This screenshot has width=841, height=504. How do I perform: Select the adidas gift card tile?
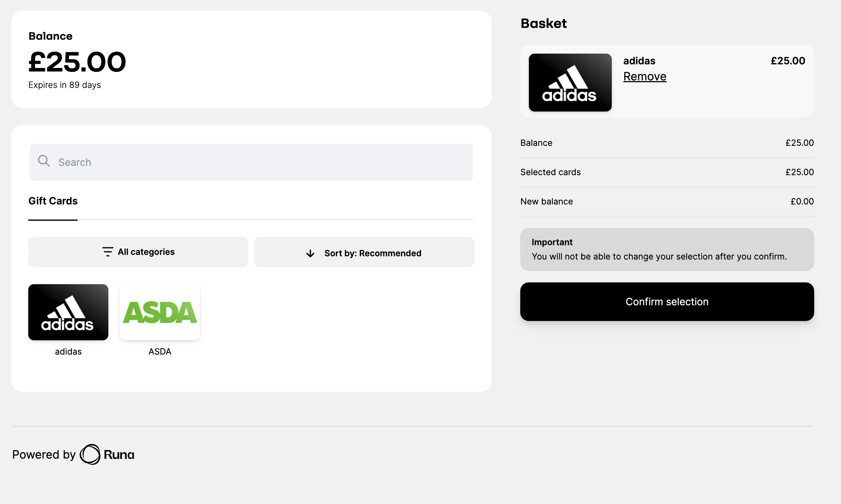pyautogui.click(x=68, y=312)
